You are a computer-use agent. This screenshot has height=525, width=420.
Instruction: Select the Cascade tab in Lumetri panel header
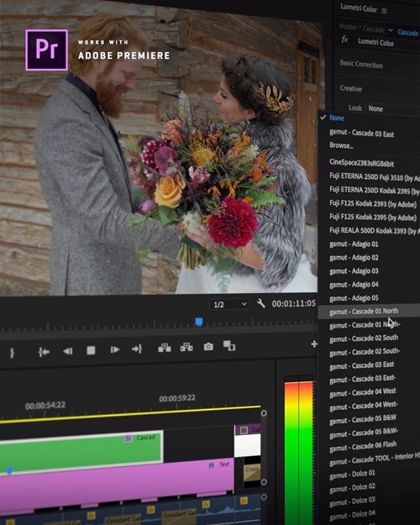click(x=408, y=32)
